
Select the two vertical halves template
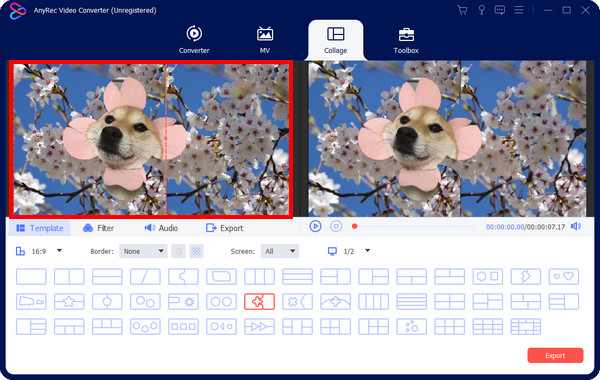[x=69, y=276]
